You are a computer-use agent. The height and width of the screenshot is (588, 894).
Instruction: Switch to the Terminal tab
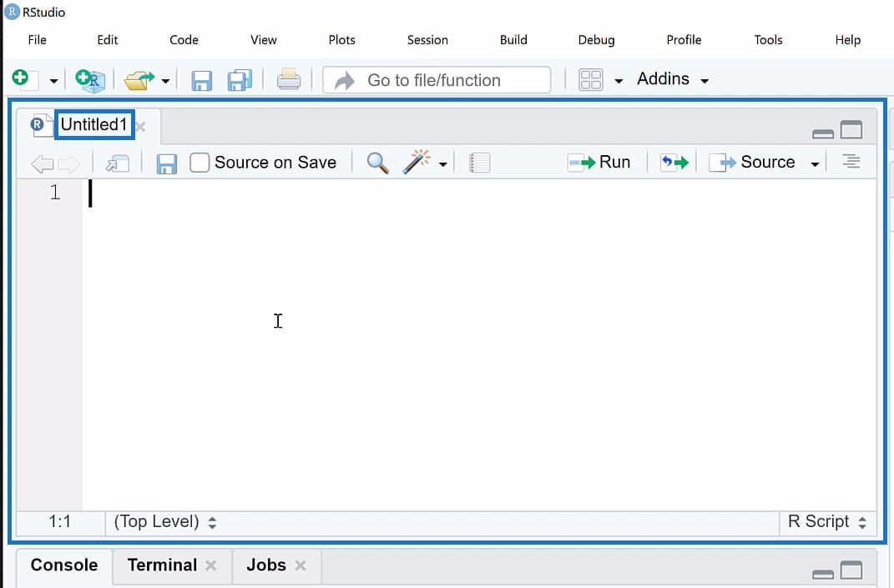tap(162, 565)
